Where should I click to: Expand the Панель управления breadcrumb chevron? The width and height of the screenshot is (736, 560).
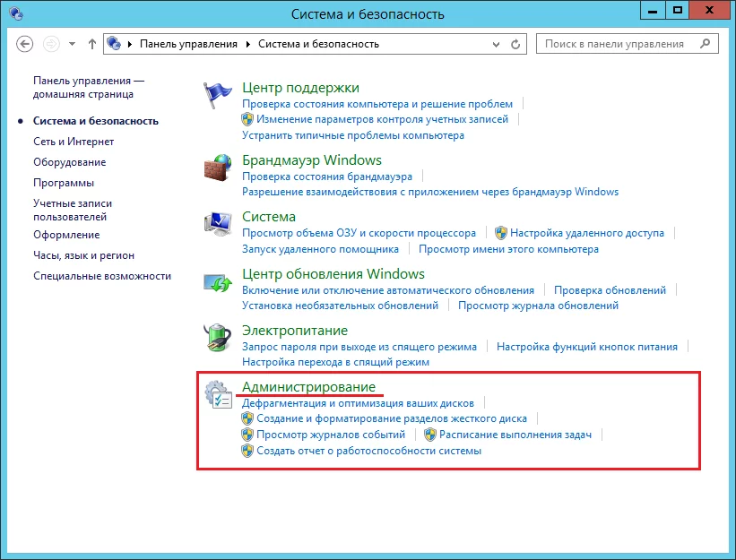(250, 44)
